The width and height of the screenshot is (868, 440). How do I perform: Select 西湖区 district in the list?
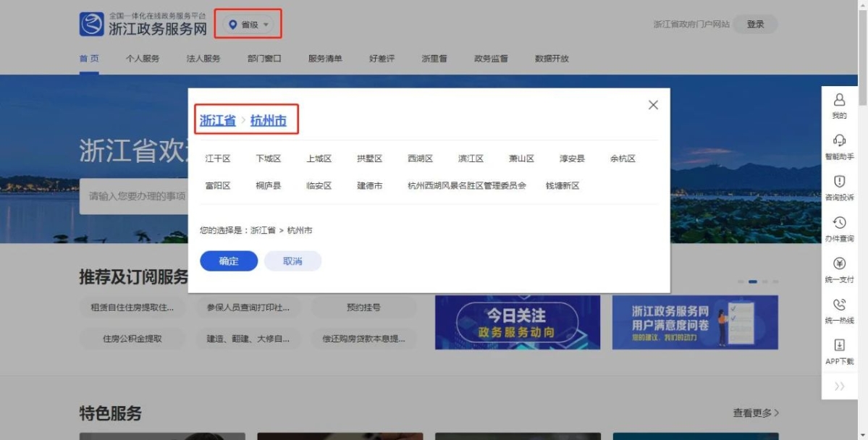(420, 158)
